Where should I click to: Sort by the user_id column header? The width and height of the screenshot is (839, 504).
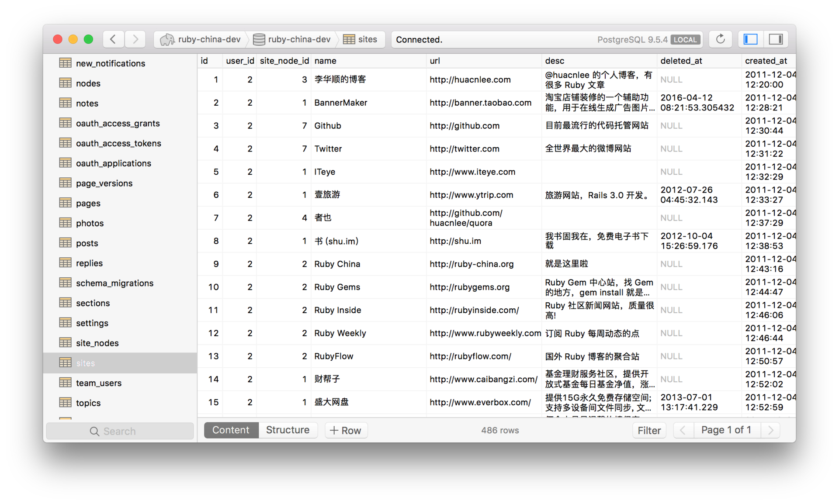click(239, 61)
